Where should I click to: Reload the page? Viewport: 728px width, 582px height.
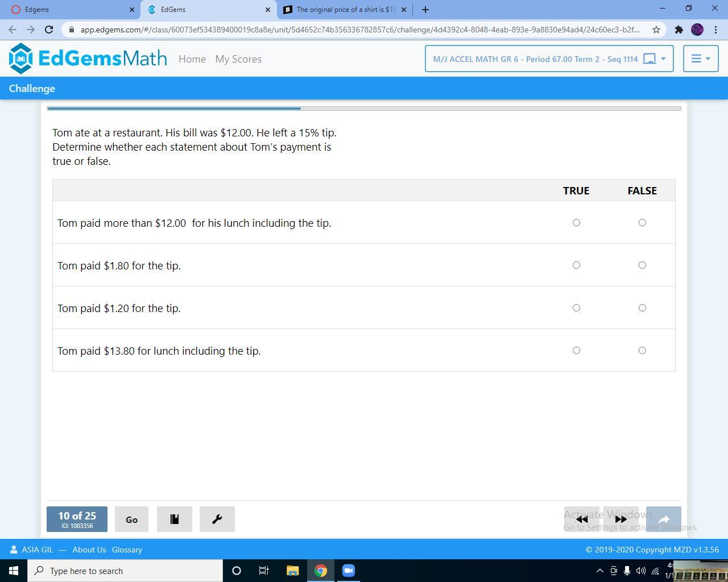tap(49, 30)
